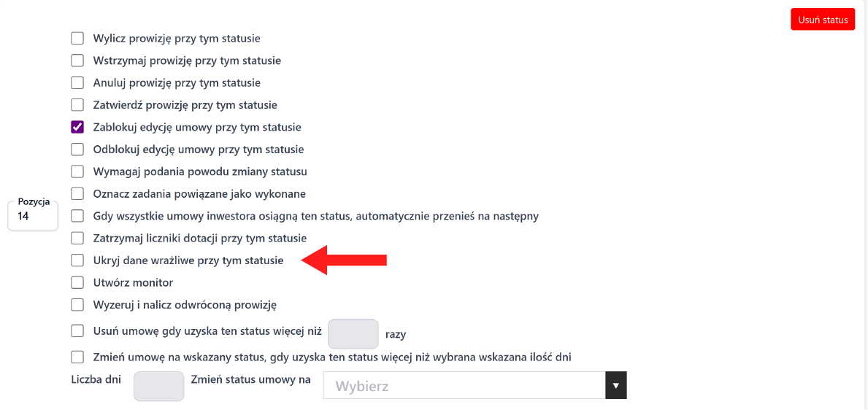Tick Wstrzymaj prowizję przy tym statusie

click(77, 61)
